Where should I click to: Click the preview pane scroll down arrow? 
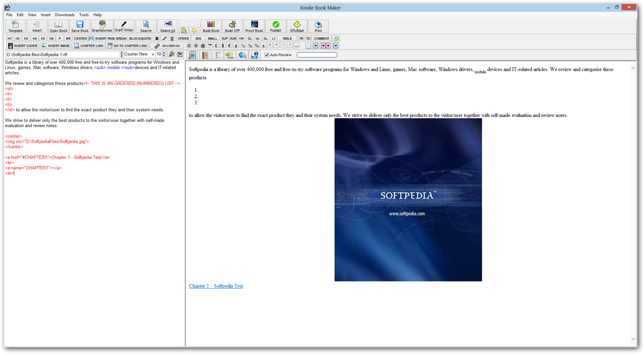633,339
